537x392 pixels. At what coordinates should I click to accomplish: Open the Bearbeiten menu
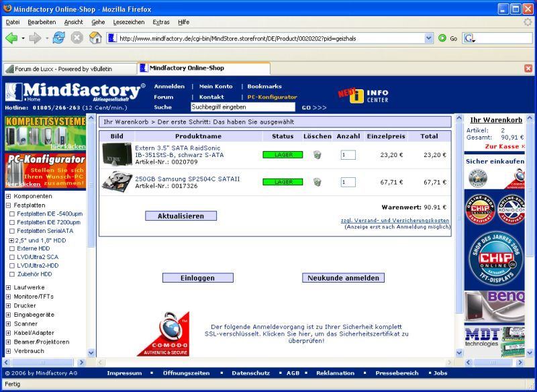click(42, 22)
